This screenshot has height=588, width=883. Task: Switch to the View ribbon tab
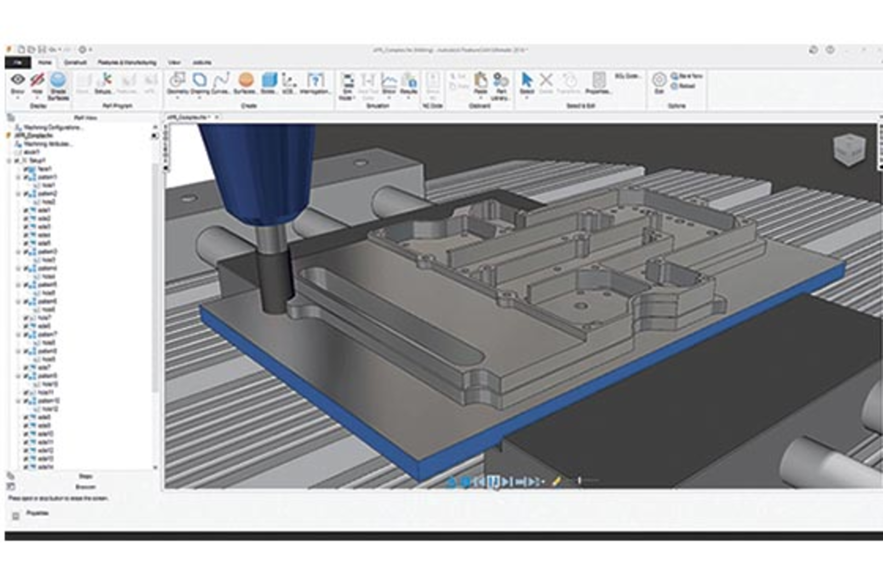(174, 62)
